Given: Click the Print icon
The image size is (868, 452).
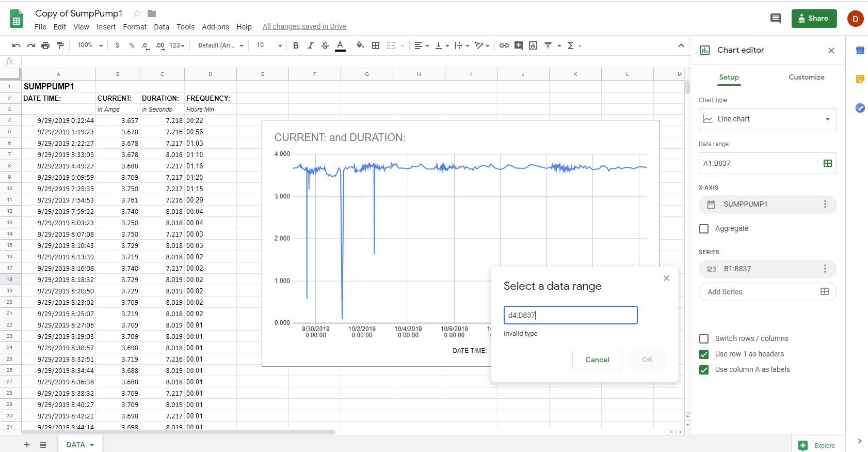Looking at the screenshot, I should (45, 45).
